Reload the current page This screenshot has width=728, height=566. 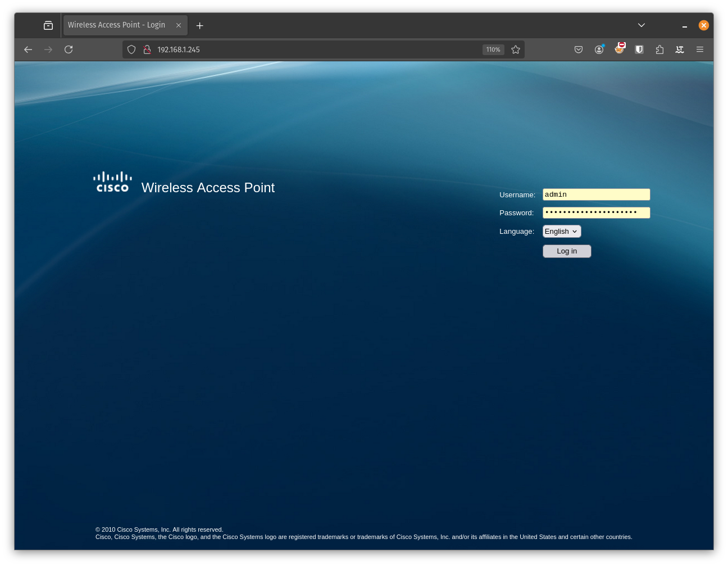pos(69,49)
